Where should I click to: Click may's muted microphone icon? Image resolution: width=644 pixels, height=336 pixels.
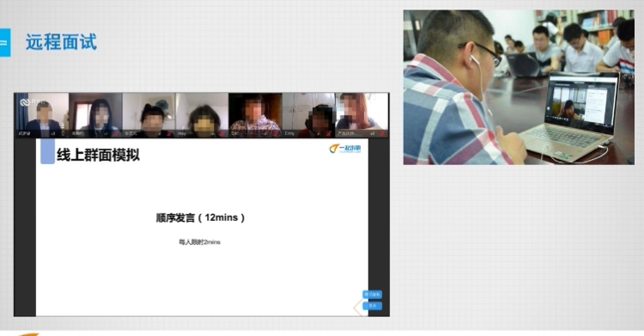[222, 134]
